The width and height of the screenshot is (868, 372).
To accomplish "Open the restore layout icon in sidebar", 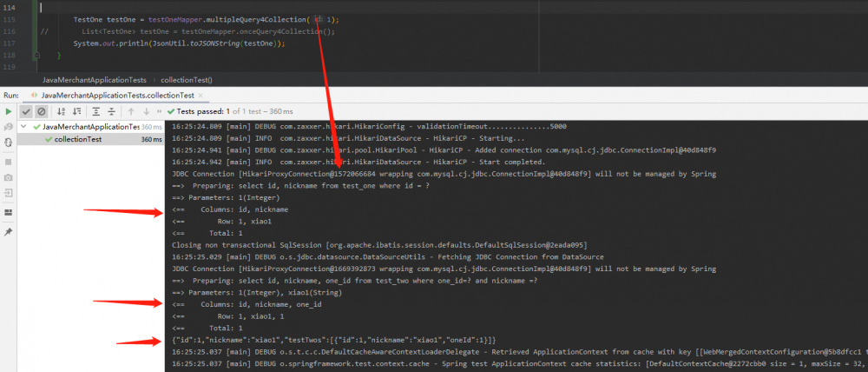I will click(9, 212).
